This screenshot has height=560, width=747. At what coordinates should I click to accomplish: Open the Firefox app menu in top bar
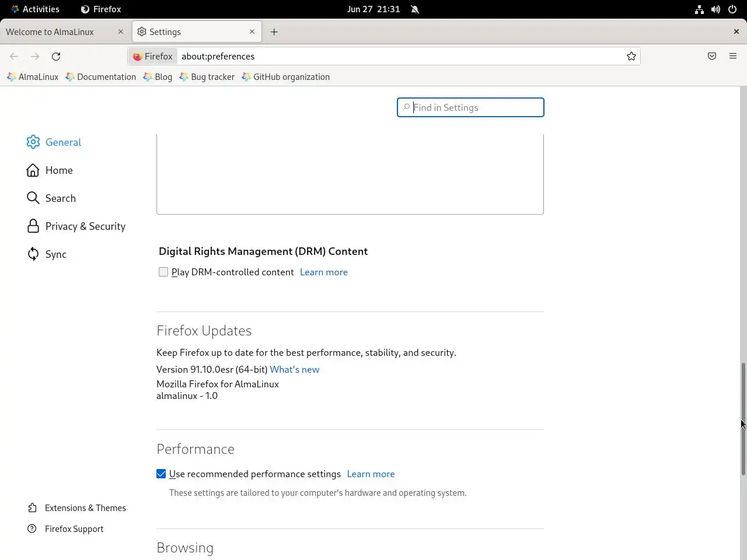(101, 9)
